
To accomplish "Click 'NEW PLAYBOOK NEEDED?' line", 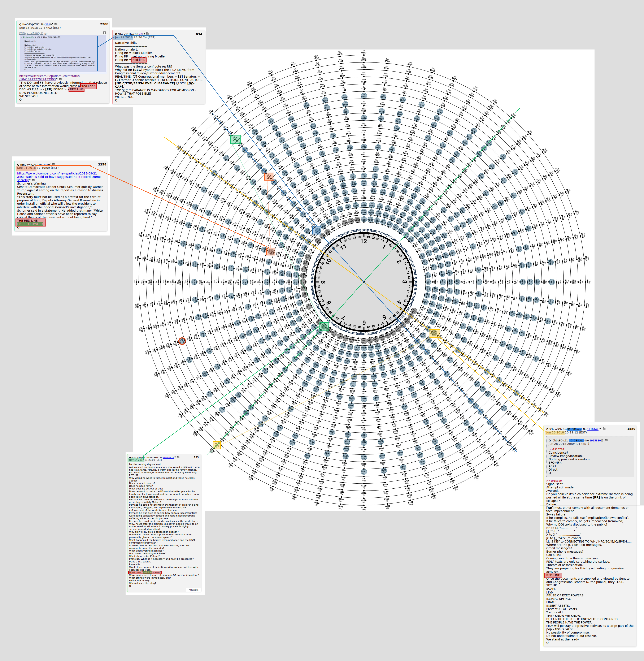I will pos(38,93).
